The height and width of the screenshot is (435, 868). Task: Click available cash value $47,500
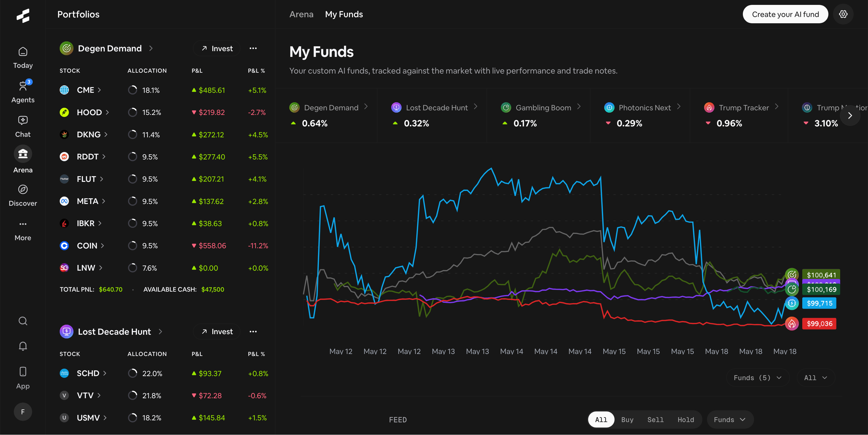click(x=213, y=289)
